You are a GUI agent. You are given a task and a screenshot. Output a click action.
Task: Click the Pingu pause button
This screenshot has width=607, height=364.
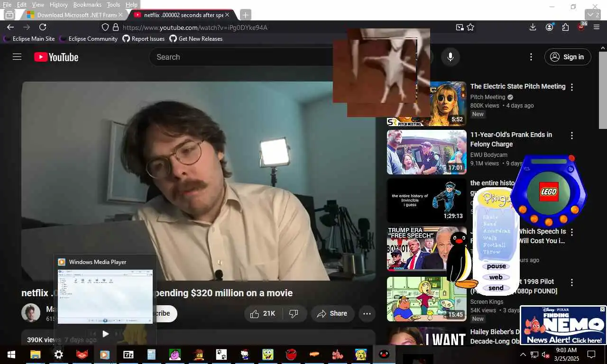(x=496, y=266)
